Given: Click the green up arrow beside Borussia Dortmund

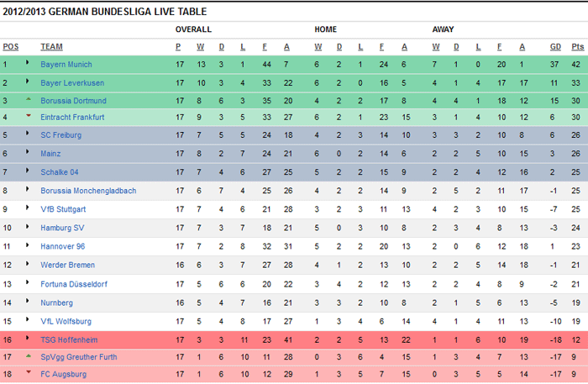Looking at the screenshot, I should pos(28,99).
